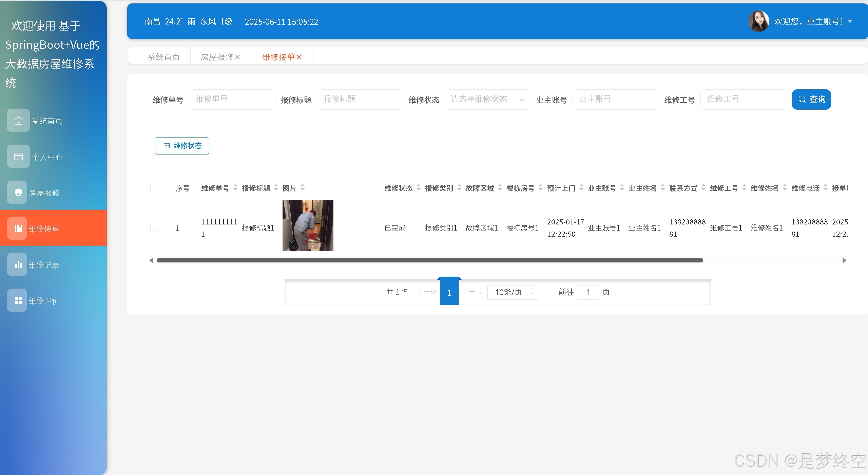Viewport: 868px width, 475px height.
Task: Toggle the select-all header checkbox
Action: (x=154, y=188)
